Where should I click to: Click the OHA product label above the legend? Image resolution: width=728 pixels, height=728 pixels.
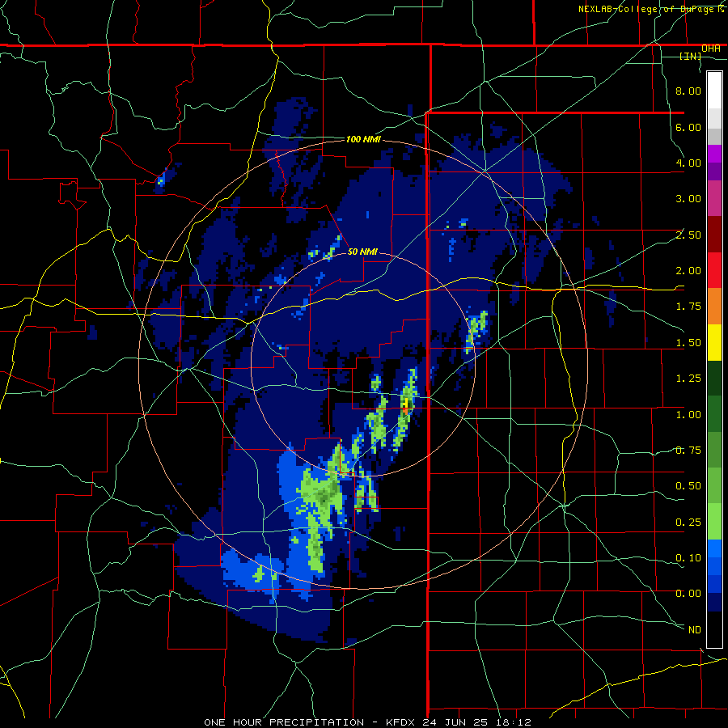point(711,49)
